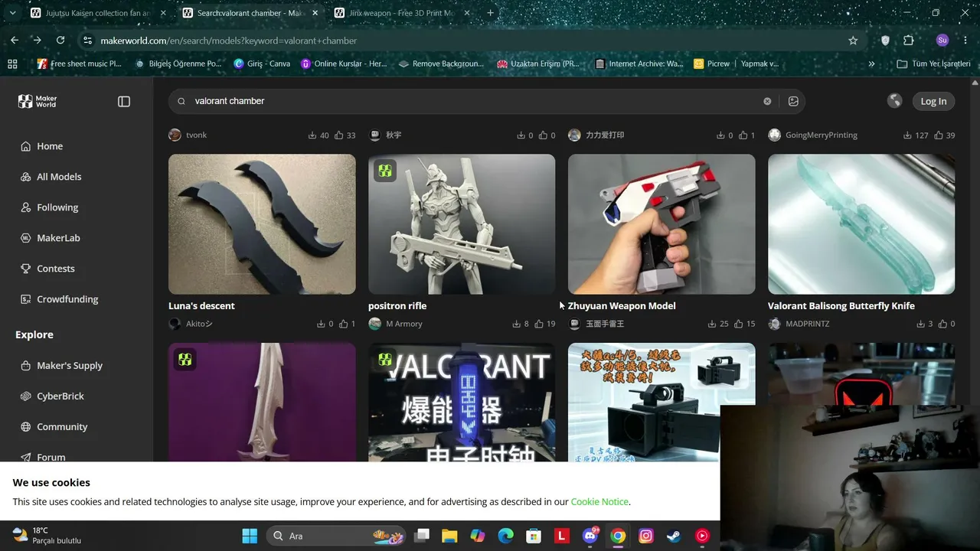Open the Cookie Notice link
This screenshot has width=980, height=551.
[599, 502]
